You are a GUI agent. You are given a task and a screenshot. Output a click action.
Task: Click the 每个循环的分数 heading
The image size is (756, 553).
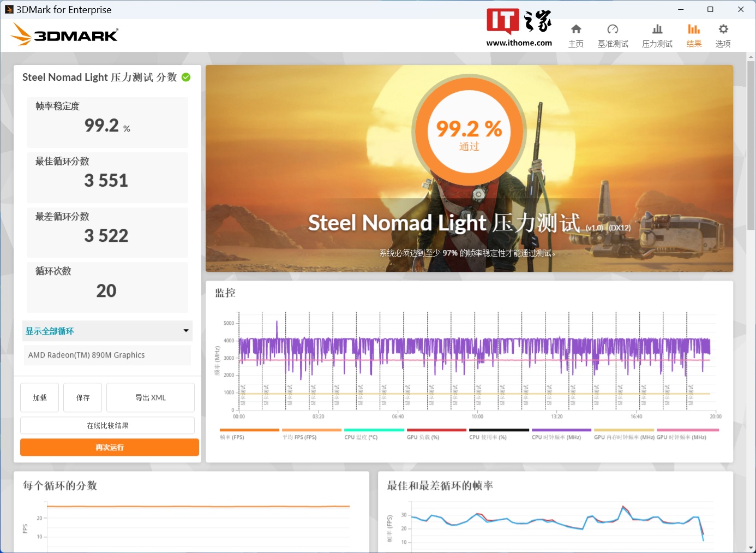click(60, 486)
